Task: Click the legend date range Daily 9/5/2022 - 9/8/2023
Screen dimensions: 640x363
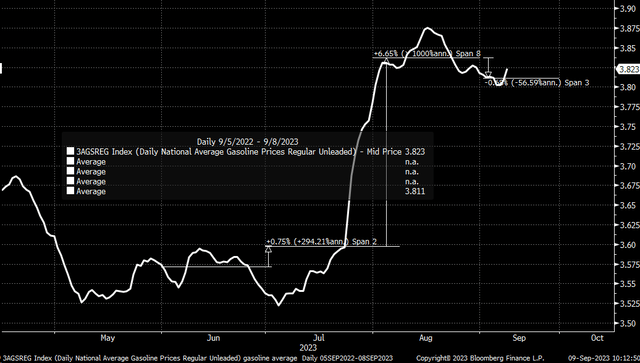Action: coord(247,142)
